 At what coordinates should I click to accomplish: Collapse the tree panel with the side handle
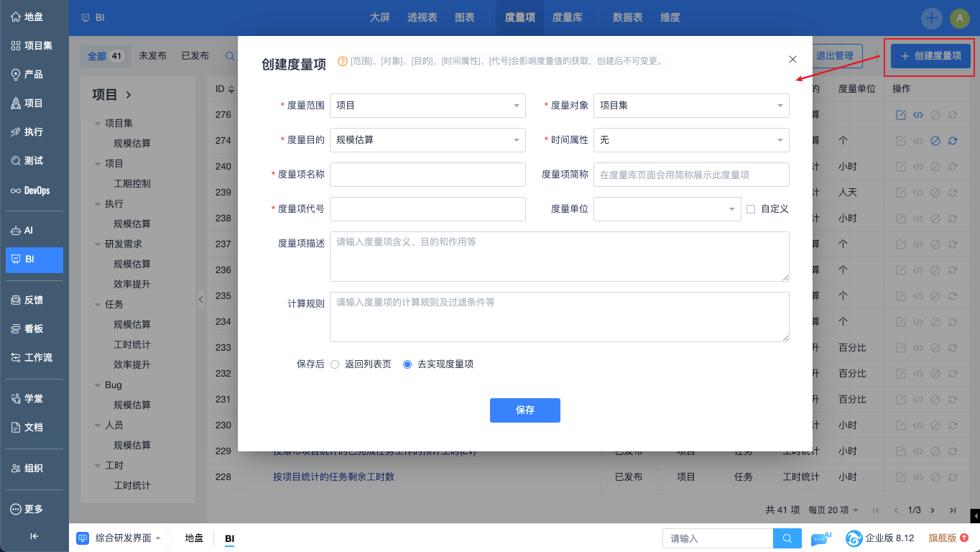tap(200, 298)
